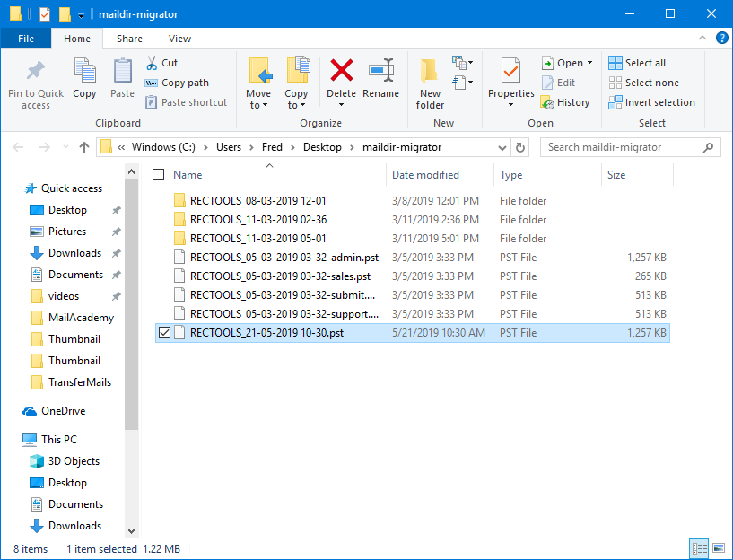This screenshot has width=733, height=560.
Task: Click the Paste clipboard icon
Action: [x=123, y=71]
